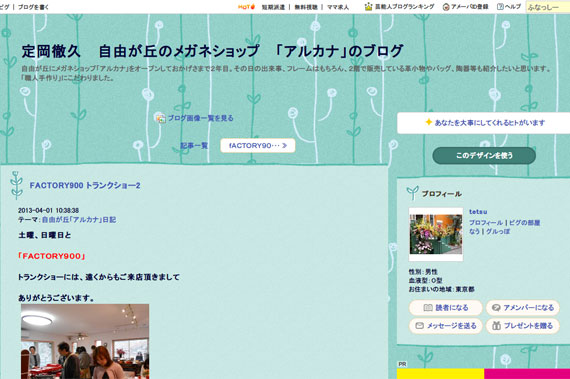This screenshot has width=570, height=379.
Task: Open theme link 自由が丘「アルカナ」日記
Action: pos(79,220)
